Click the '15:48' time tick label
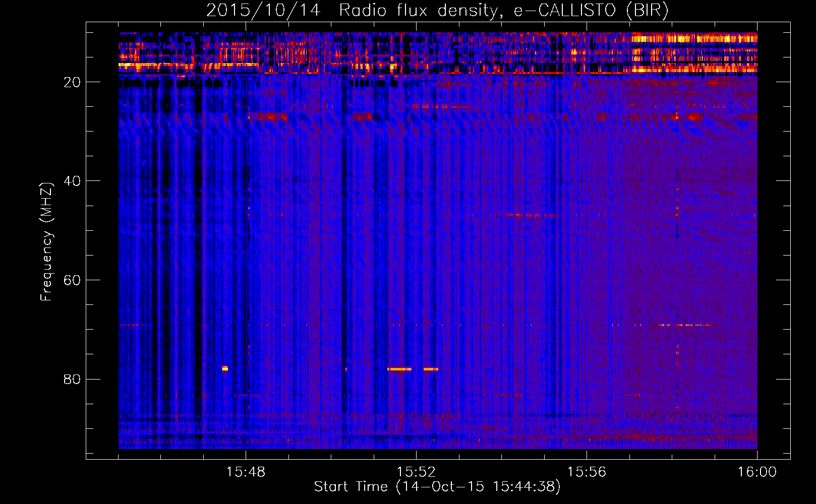The height and width of the screenshot is (504, 816). (246, 472)
